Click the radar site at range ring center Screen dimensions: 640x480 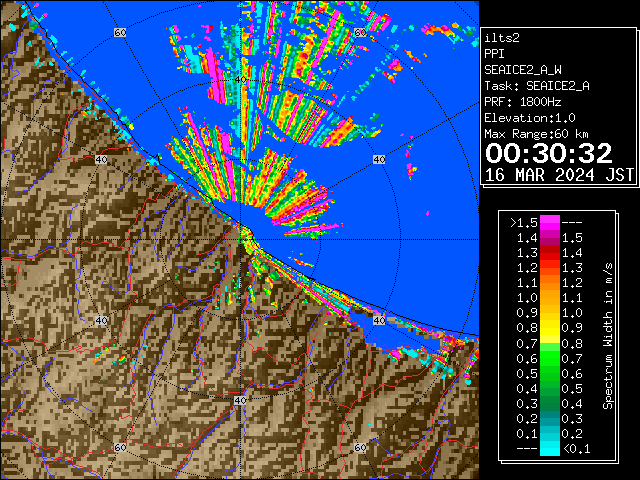[240, 240]
